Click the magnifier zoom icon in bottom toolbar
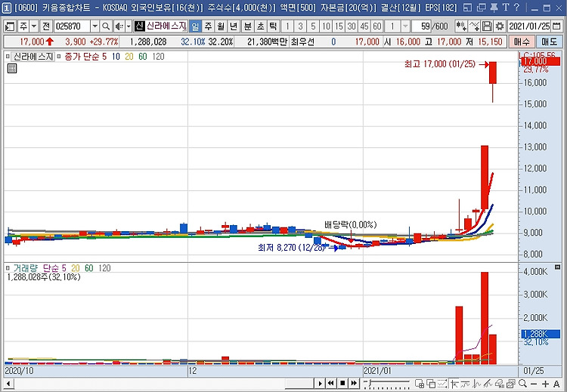The height and width of the screenshot is (392, 567). (522, 384)
